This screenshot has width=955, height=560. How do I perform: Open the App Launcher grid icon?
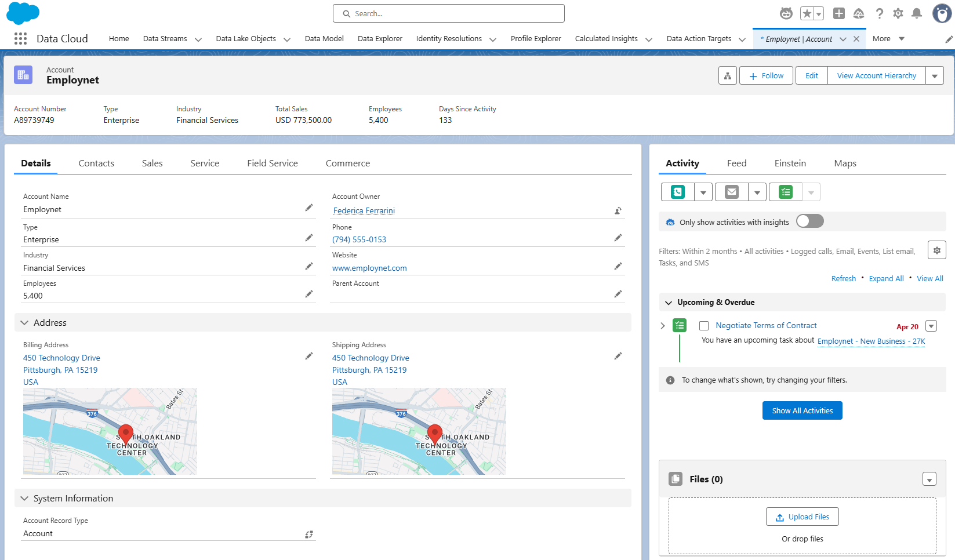pos(20,39)
